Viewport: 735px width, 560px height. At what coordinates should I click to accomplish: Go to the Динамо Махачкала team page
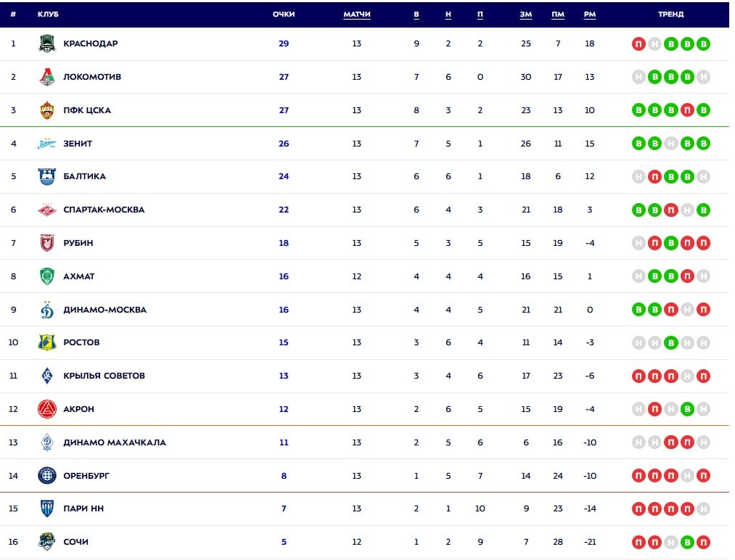(x=114, y=442)
